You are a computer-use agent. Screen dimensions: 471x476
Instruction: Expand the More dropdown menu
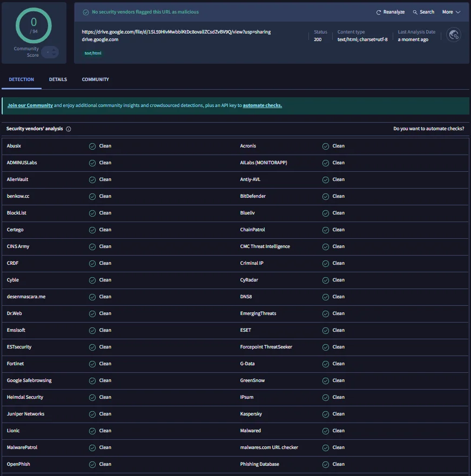[x=451, y=12]
